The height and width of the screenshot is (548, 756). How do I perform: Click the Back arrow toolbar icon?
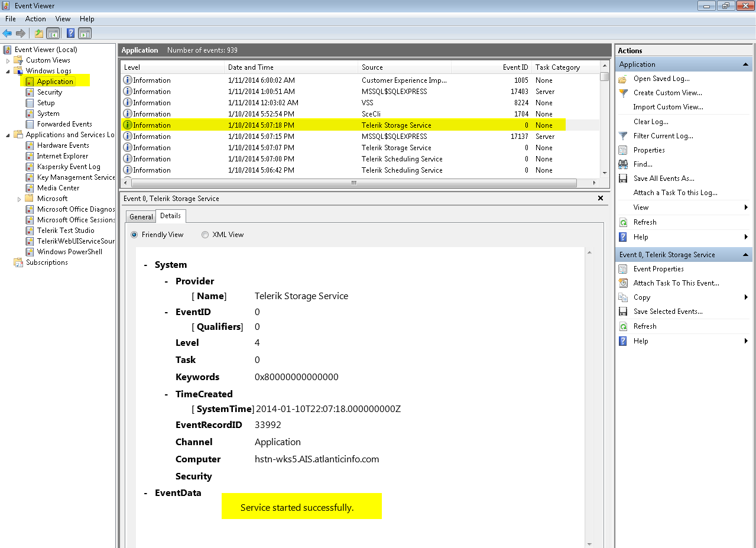point(7,34)
